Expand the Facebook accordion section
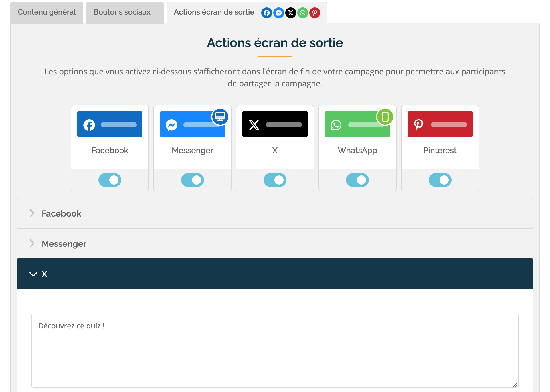Image resolution: width=550 pixels, height=392 pixels. click(275, 213)
